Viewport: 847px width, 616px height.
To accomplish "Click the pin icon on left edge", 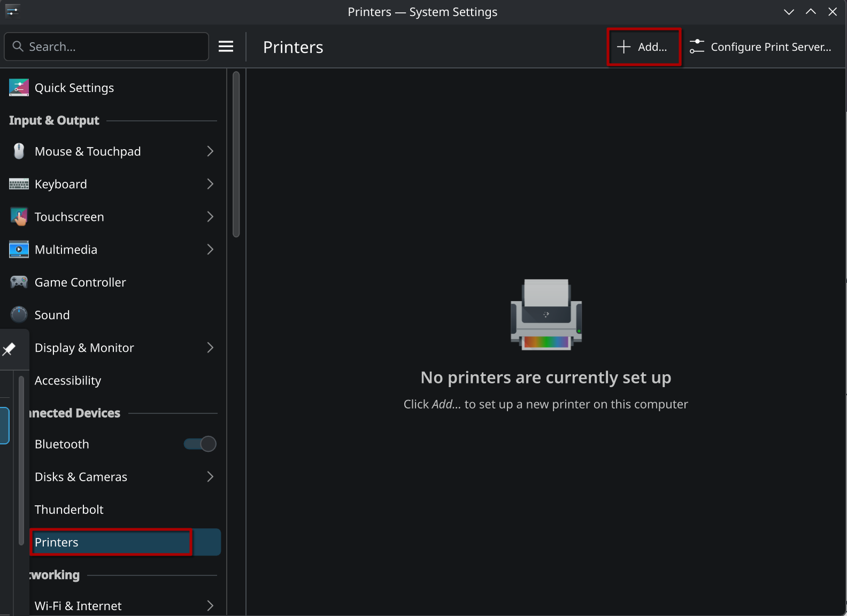I will [9, 349].
